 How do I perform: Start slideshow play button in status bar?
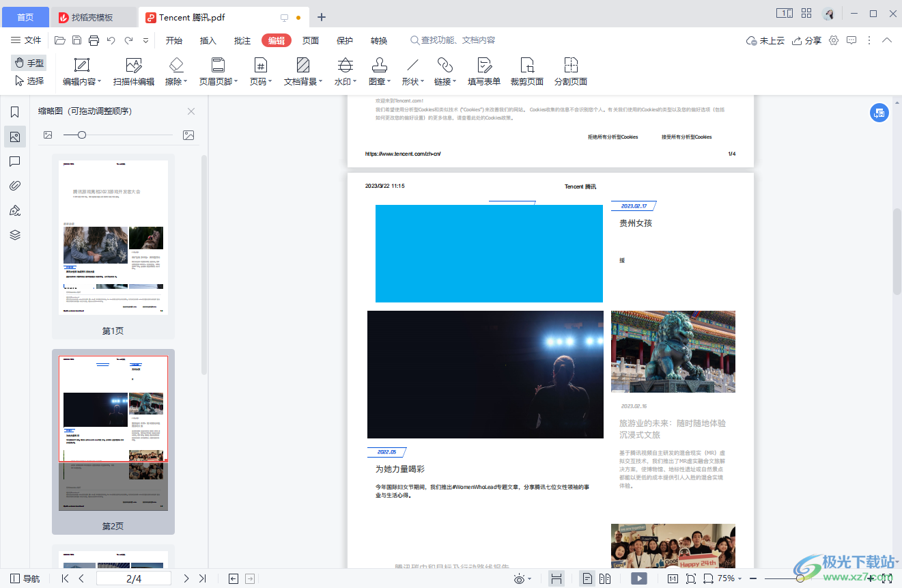coord(639,578)
